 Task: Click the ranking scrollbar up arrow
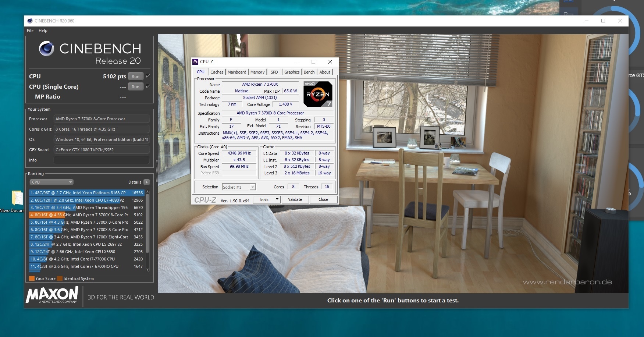148,192
